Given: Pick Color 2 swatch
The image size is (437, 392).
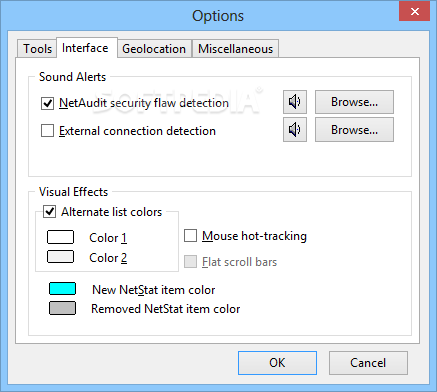Looking at the screenshot, I should pos(60,257).
